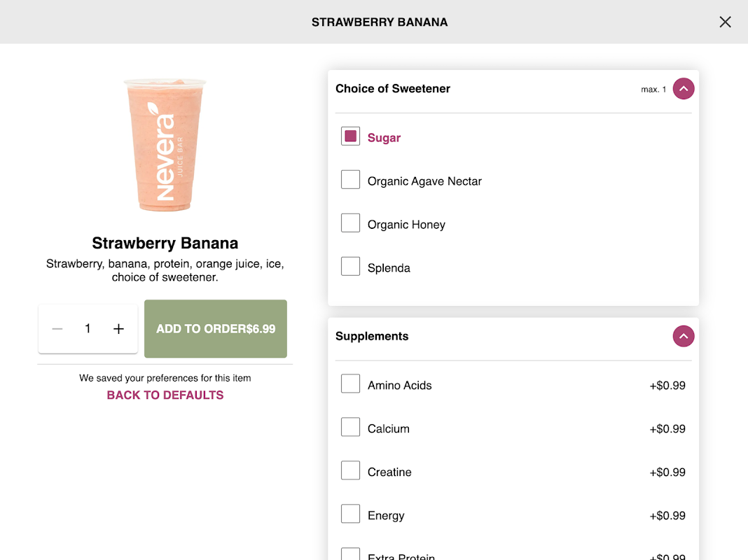Click Back to Defaults link
Viewport: 748px width, 560px height.
coord(165,395)
